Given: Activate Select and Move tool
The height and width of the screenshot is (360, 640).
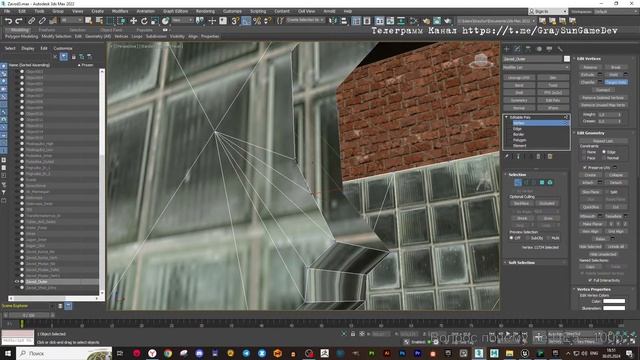Looking at the screenshot, I should (x=133, y=20).
